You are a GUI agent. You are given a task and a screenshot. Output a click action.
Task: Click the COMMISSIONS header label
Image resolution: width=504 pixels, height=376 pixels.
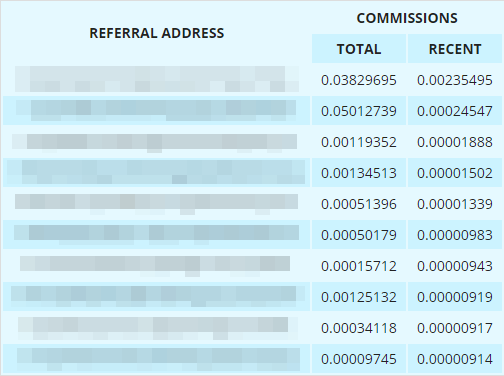(x=407, y=18)
